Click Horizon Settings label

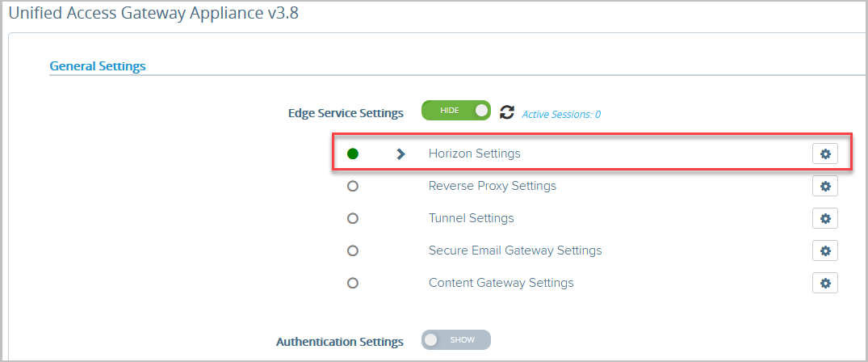[475, 154]
